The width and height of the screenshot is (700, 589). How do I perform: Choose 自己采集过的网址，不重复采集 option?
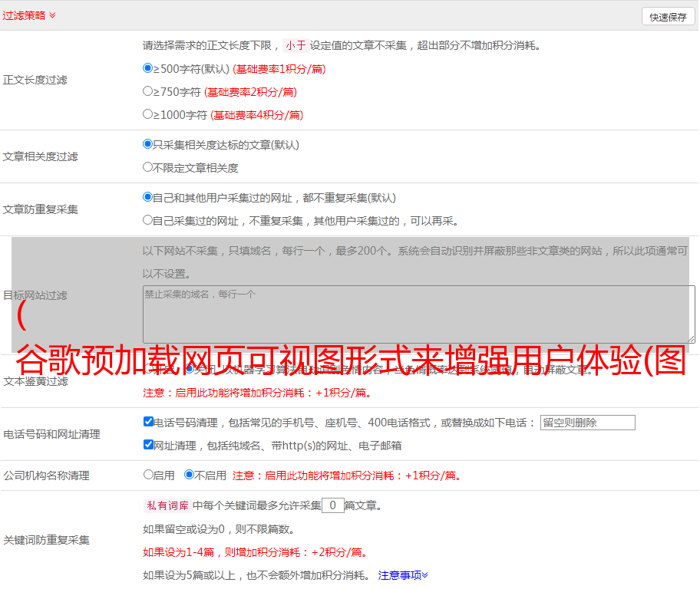148,220
